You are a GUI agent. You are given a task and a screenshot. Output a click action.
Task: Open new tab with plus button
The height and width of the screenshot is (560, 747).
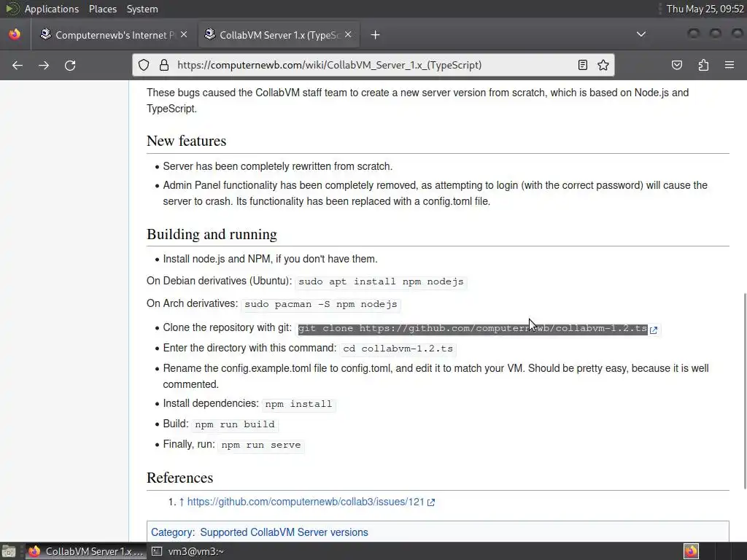(x=376, y=35)
